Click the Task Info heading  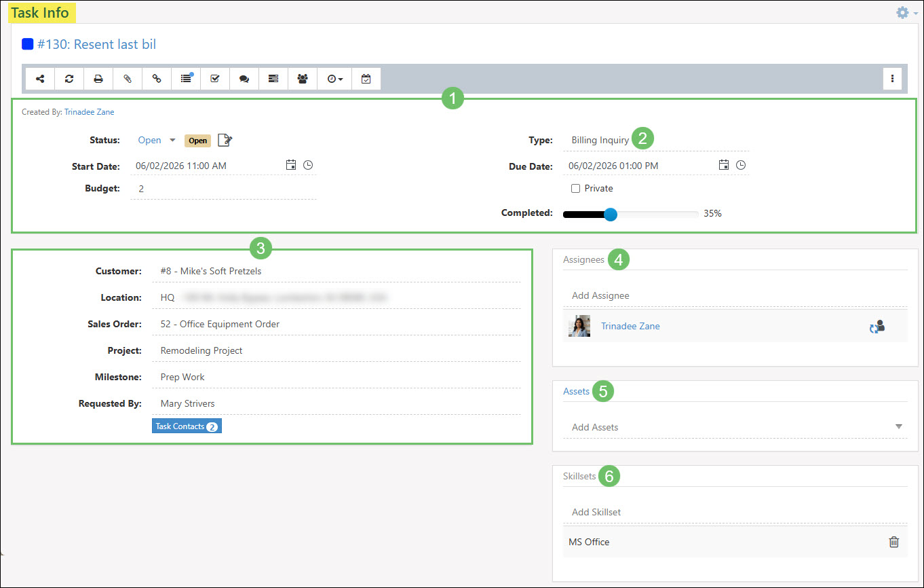pyautogui.click(x=40, y=13)
